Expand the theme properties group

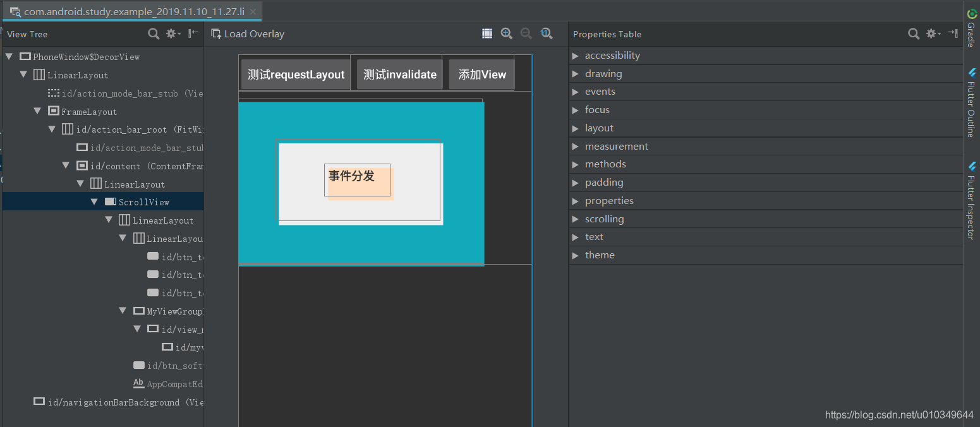click(x=575, y=255)
